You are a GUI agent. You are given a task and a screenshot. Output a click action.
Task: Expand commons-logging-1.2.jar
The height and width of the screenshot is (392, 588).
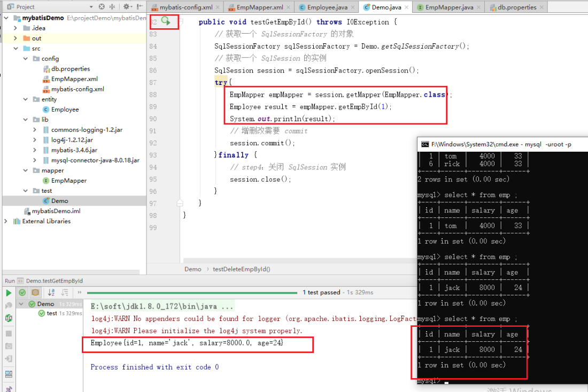(x=35, y=129)
